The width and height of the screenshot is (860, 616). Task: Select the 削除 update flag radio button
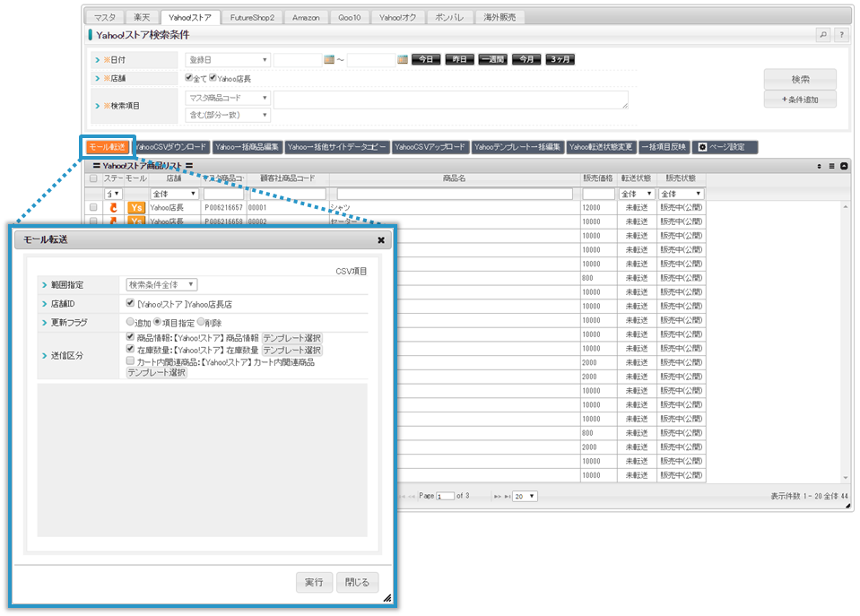[201, 323]
